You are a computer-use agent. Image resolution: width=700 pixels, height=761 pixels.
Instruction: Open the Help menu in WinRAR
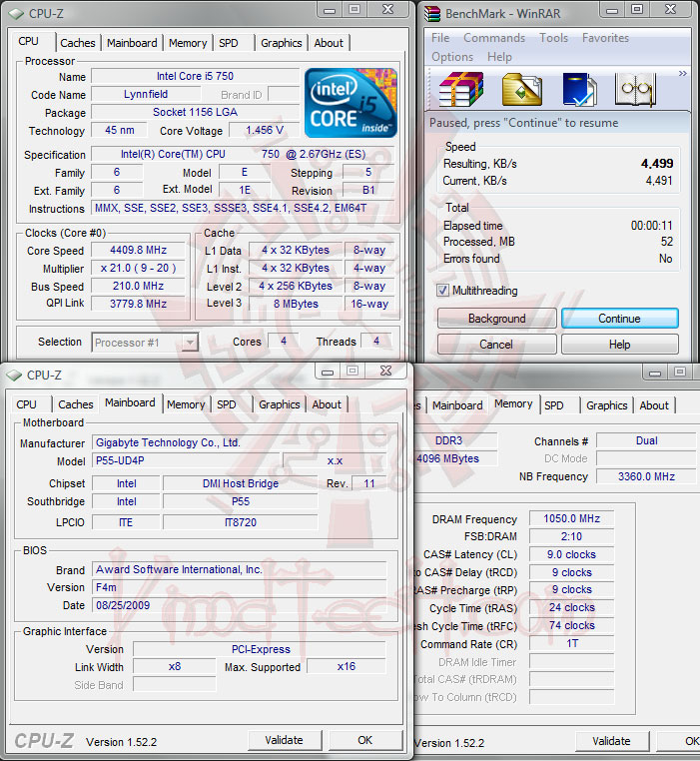(499, 57)
